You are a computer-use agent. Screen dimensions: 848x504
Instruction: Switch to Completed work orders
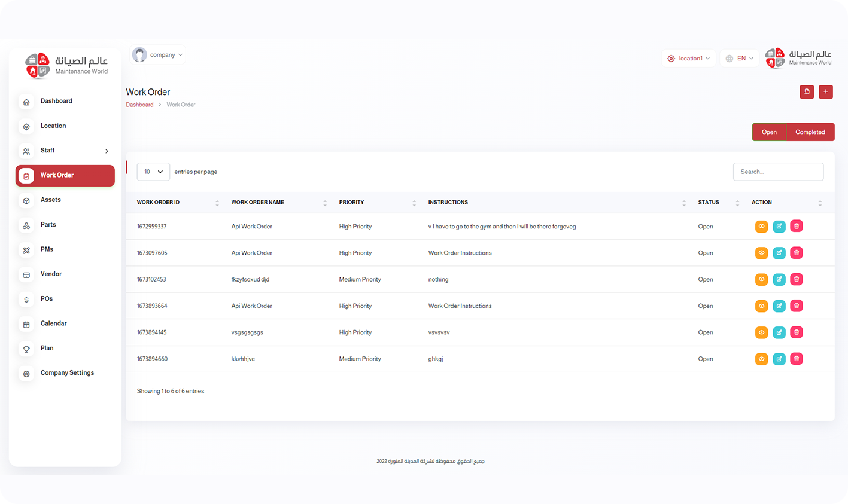810,132
